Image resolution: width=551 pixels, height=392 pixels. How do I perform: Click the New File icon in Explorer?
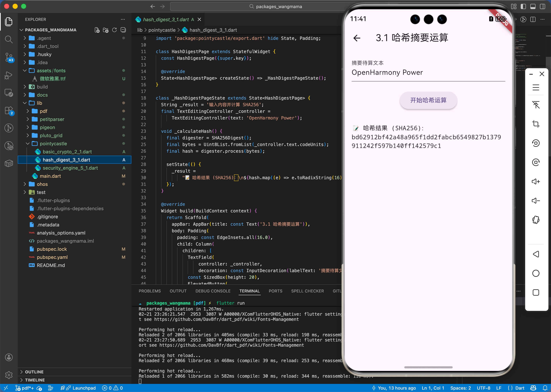[x=97, y=30]
